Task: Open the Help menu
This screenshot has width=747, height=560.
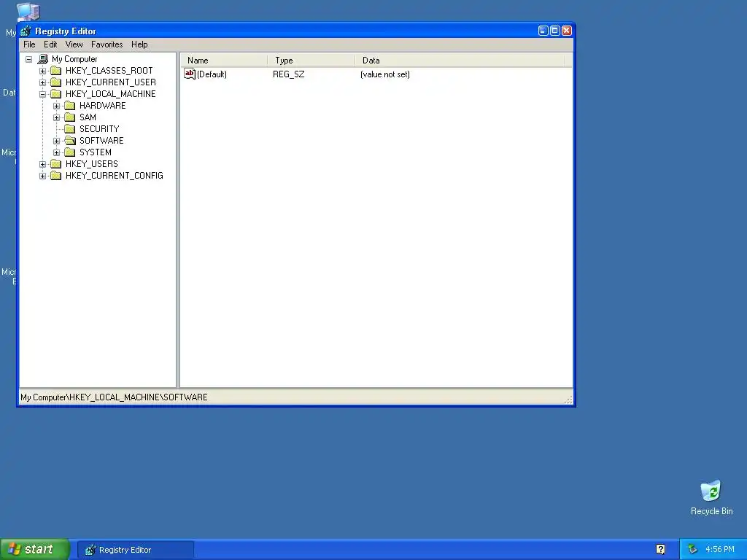Action: (x=139, y=44)
